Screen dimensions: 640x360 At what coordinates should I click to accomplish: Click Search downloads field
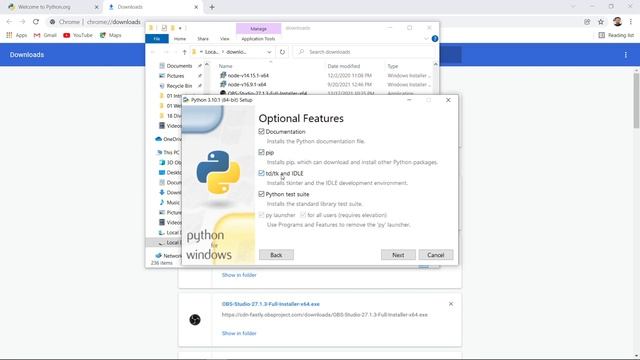tap(365, 52)
